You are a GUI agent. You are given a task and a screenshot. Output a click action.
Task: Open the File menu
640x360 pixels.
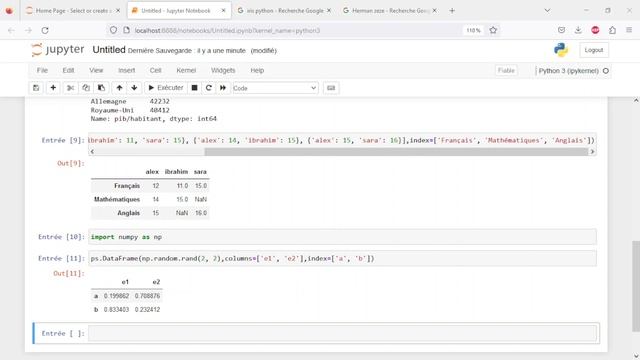click(42, 70)
